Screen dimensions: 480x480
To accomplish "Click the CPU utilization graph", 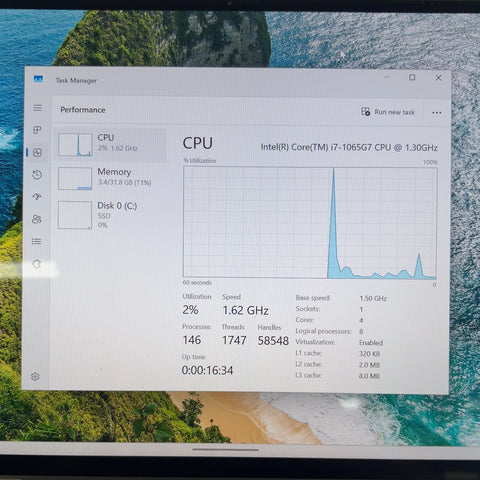I will (310, 223).
